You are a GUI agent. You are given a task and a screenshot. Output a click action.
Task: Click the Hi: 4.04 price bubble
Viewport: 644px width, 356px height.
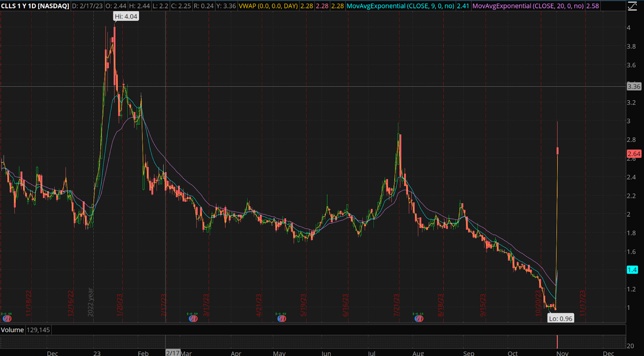point(126,16)
